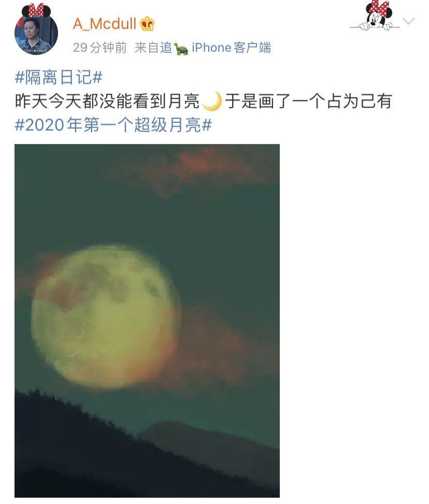Click the turtle emoji in post source
Viewport: 429px width, 504px height.
(181, 49)
